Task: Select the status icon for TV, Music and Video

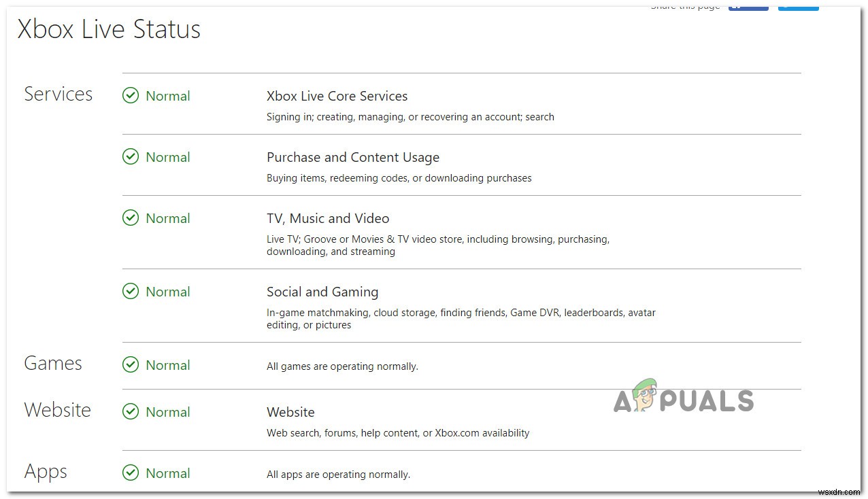Action: click(x=131, y=218)
